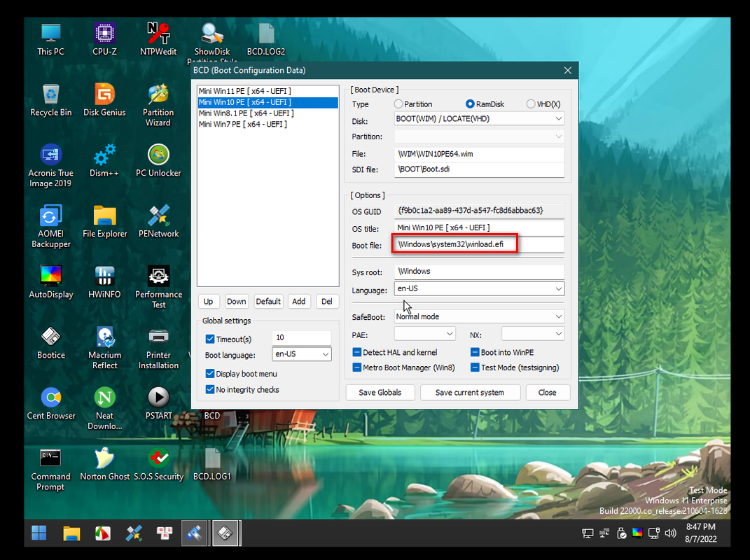Image resolution: width=750 pixels, height=560 pixels.
Task: Select Mini Win7 PE entry
Action: click(x=268, y=125)
